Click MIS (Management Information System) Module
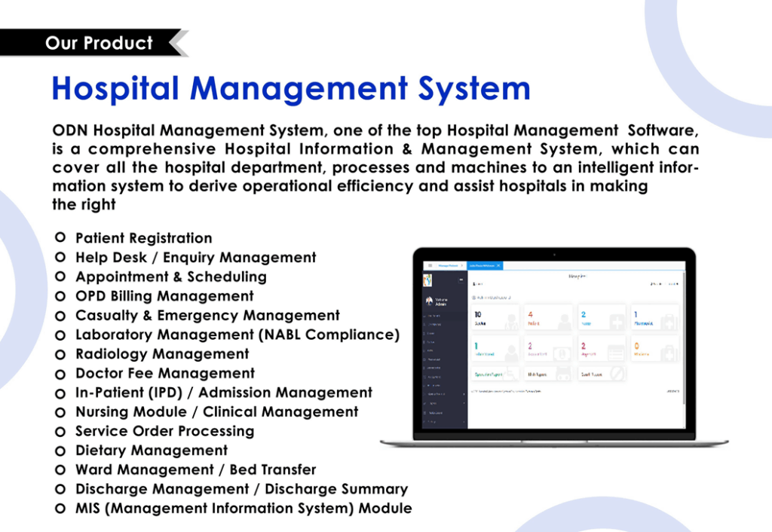 [x=244, y=509]
